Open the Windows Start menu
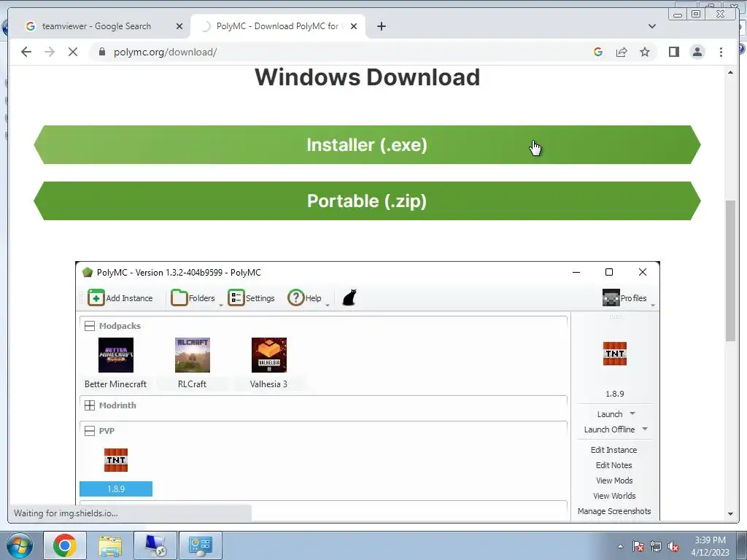The image size is (747, 560). (x=20, y=545)
